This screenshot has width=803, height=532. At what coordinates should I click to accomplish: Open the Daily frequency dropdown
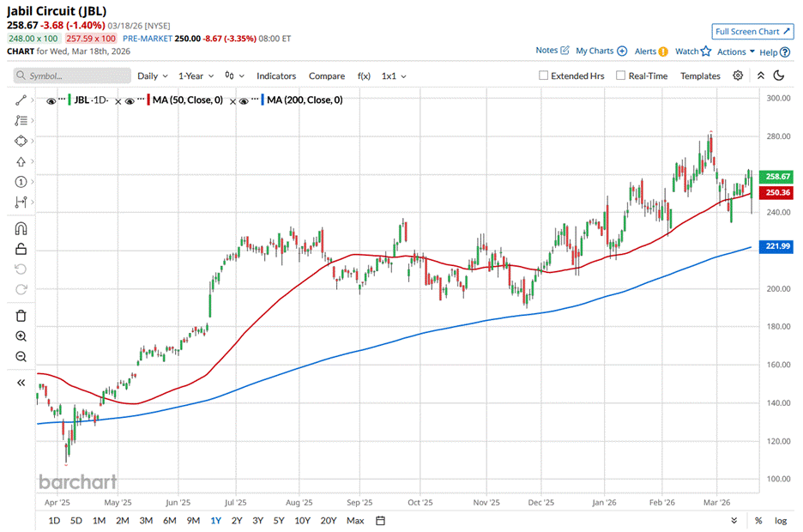click(152, 76)
